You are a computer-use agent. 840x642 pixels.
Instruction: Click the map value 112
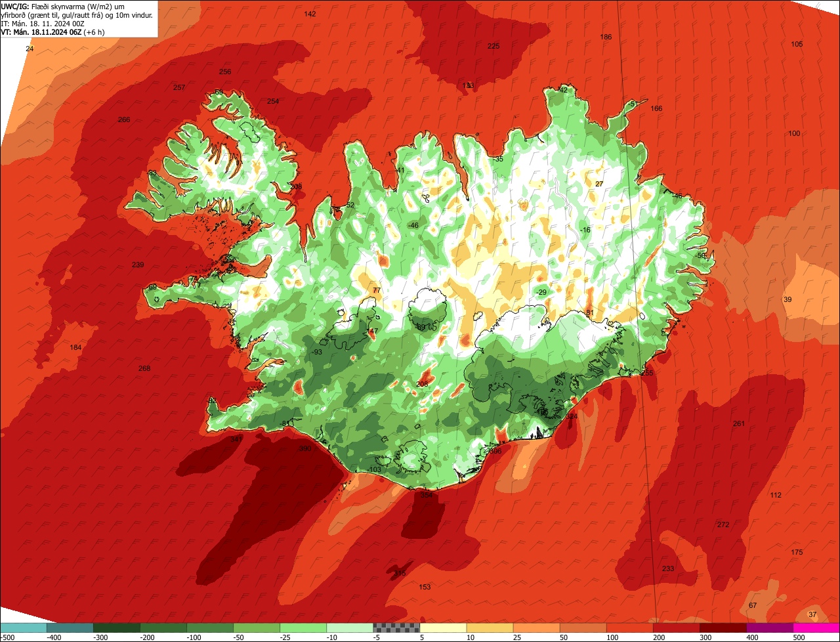[x=776, y=495]
